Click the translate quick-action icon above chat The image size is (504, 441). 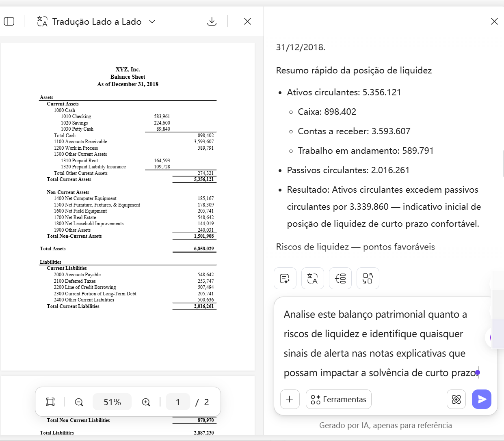(313, 278)
